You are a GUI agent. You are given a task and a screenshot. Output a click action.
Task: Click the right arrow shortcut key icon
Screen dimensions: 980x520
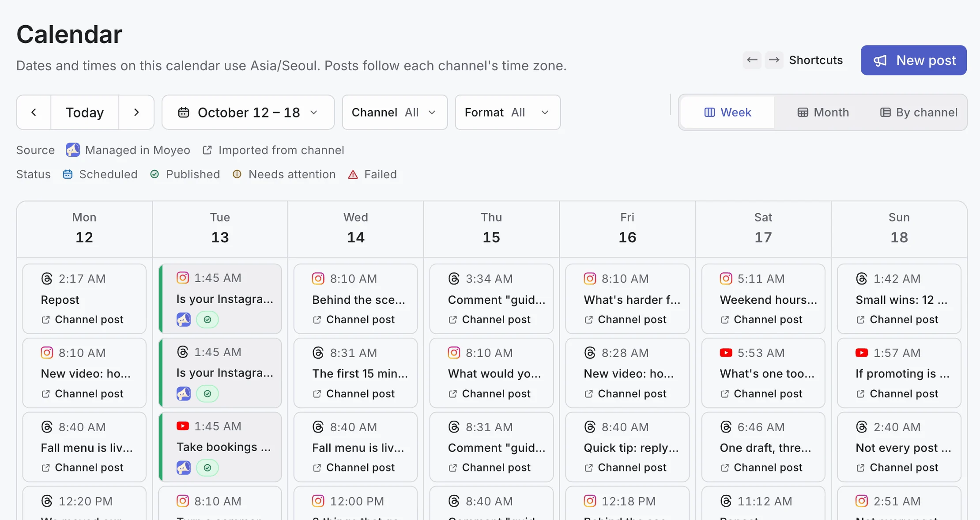click(774, 60)
